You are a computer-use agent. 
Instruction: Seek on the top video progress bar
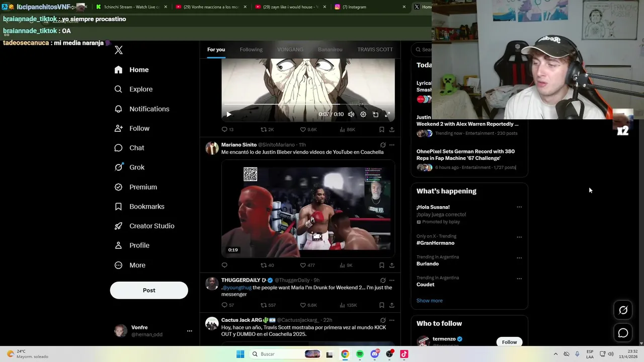click(308, 105)
